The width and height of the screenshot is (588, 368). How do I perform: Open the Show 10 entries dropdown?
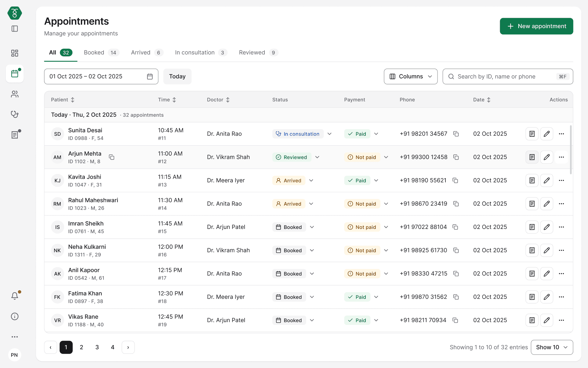pos(552,347)
